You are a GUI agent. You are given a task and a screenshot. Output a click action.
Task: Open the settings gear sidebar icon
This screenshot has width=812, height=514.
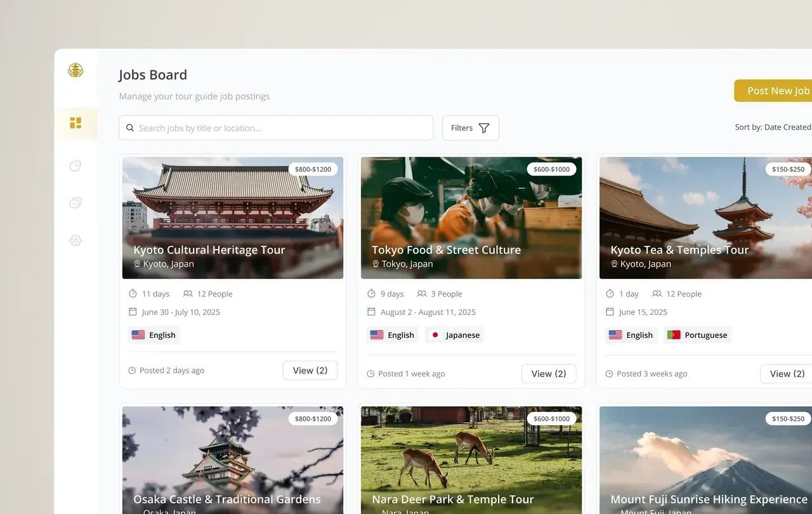[x=75, y=240]
